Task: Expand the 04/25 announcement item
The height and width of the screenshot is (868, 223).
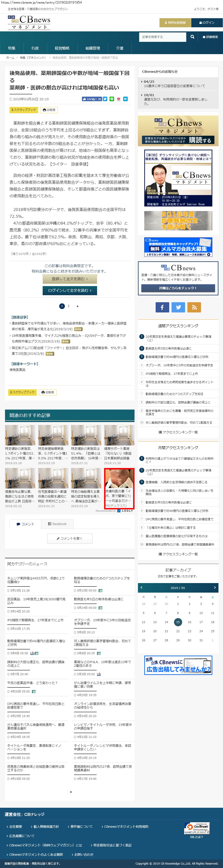Action: pyautogui.click(x=178, y=84)
